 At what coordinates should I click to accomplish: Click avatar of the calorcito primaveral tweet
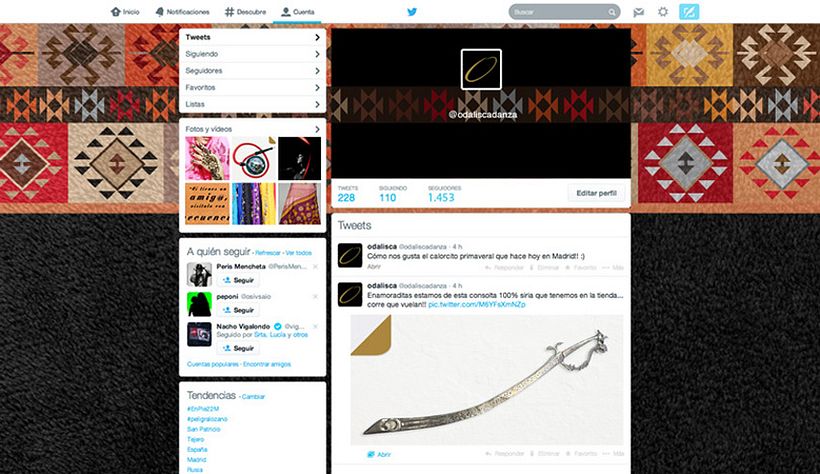(x=350, y=255)
